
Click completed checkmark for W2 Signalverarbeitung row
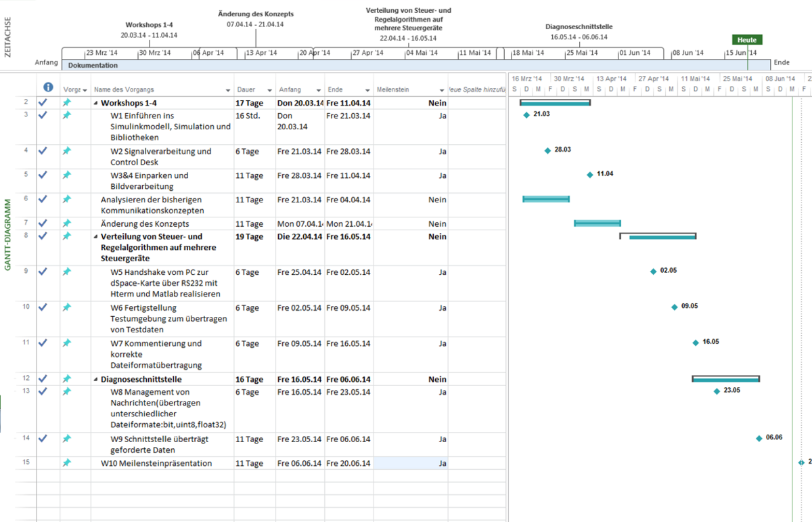coord(43,151)
